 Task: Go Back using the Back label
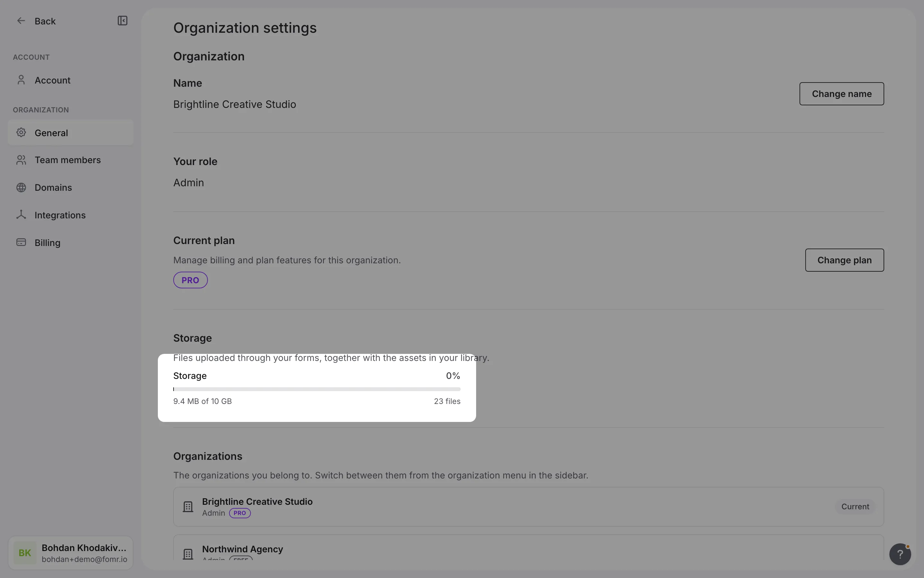pos(45,21)
